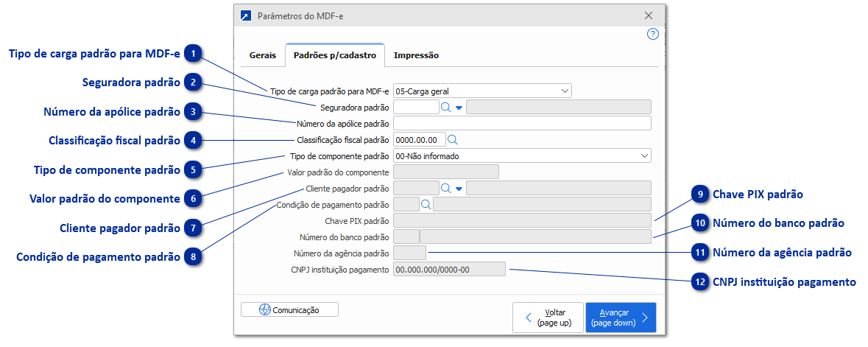Click Avançar (page down) button

(x=620, y=318)
